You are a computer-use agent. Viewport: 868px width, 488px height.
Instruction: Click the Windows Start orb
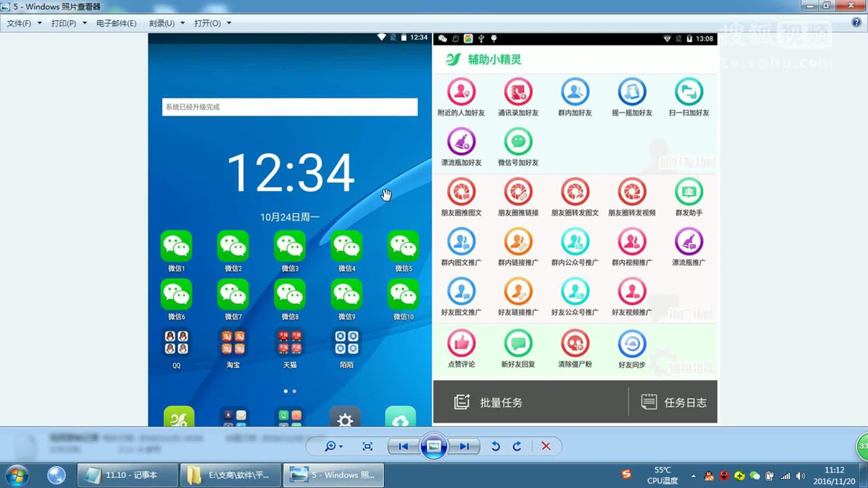pos(17,475)
